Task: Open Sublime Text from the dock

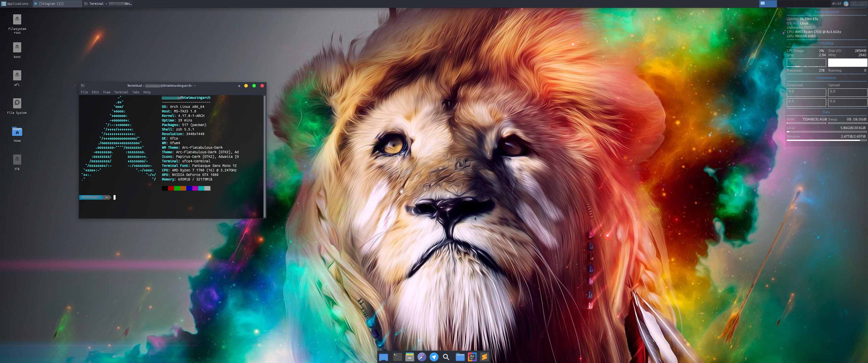Action: coord(484,357)
